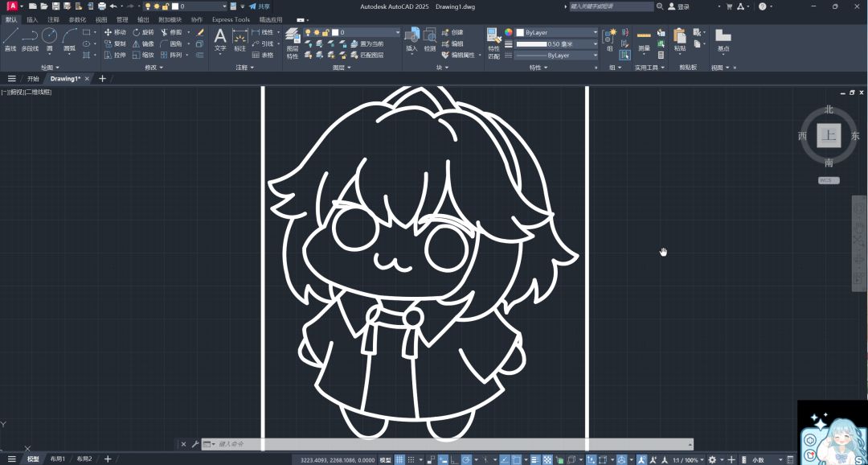The height and width of the screenshot is (465, 868).
Task: Toggle object snap tracking in status bar
Action: [503, 460]
